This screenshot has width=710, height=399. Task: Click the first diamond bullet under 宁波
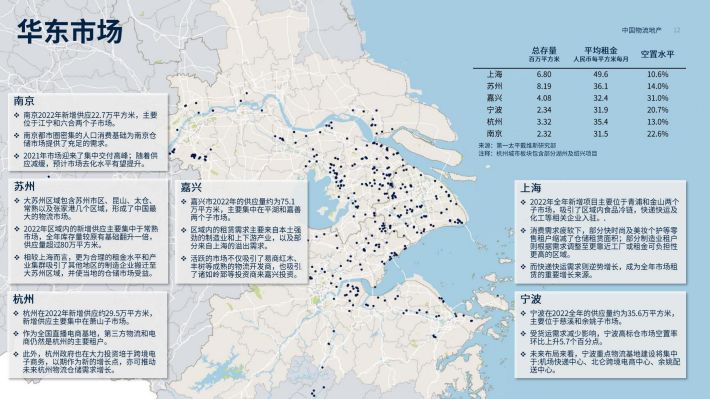(x=523, y=313)
